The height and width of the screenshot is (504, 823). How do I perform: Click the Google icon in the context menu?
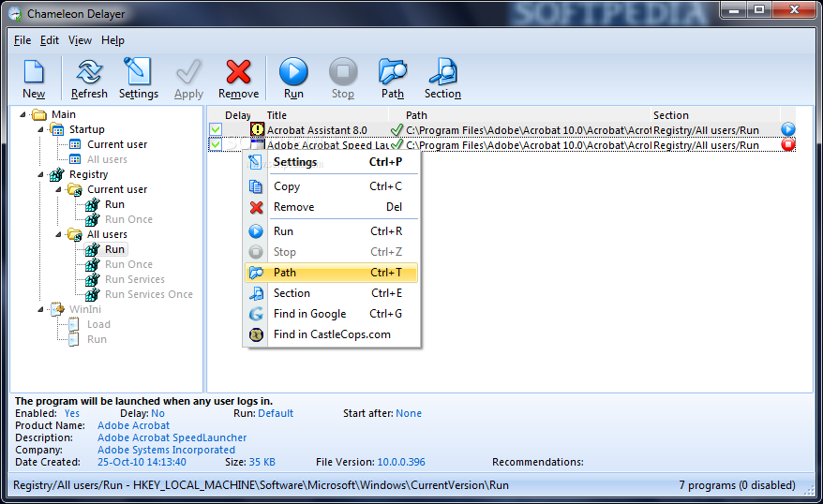tap(256, 314)
